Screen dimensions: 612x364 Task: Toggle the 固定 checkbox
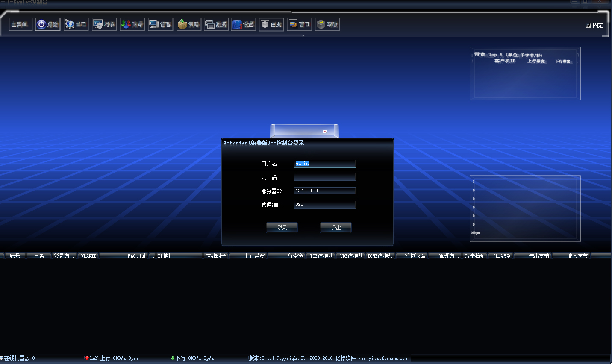(588, 25)
